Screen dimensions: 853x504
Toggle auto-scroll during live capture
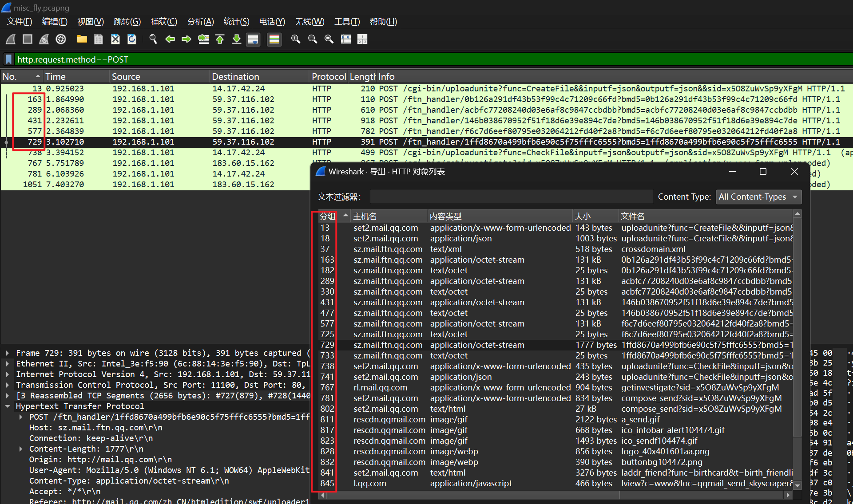click(x=253, y=39)
